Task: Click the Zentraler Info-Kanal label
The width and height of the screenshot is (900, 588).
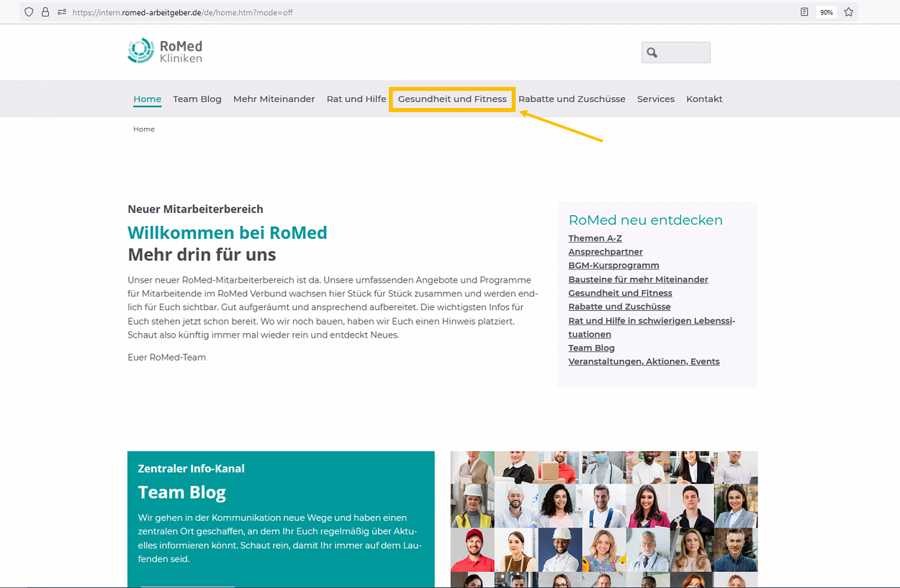Action: [x=192, y=469]
